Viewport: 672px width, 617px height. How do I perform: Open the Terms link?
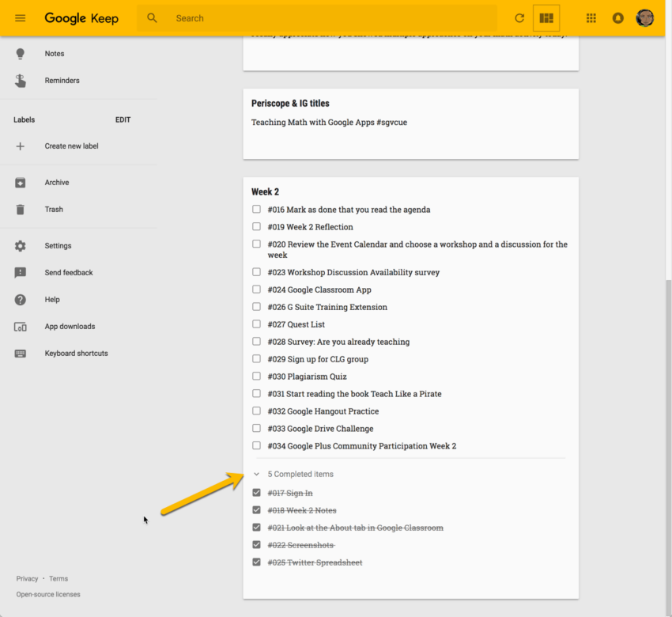[x=59, y=579]
